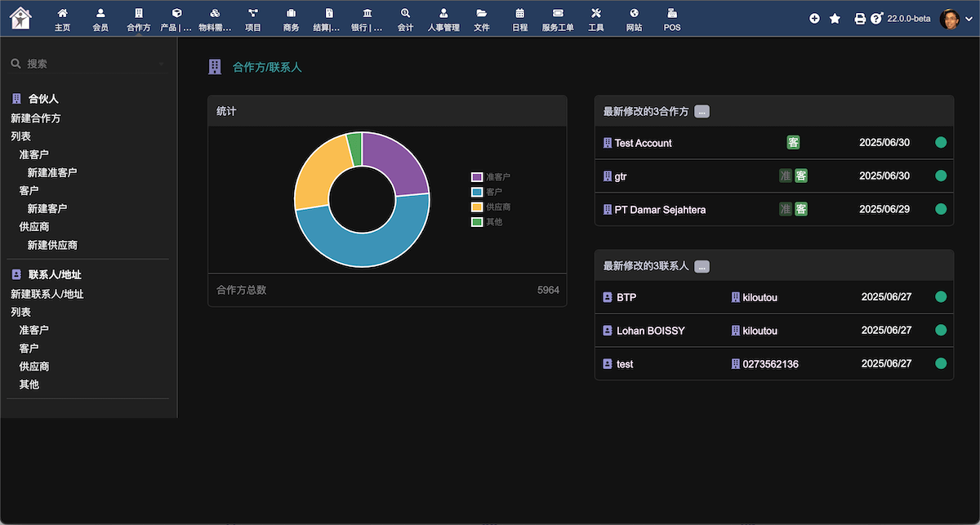Open the Tools wrench icon
The width and height of the screenshot is (980, 525).
point(595,14)
